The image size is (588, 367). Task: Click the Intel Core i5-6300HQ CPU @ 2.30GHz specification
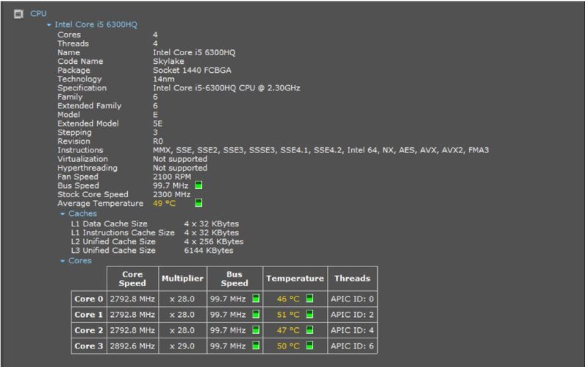[x=226, y=88]
